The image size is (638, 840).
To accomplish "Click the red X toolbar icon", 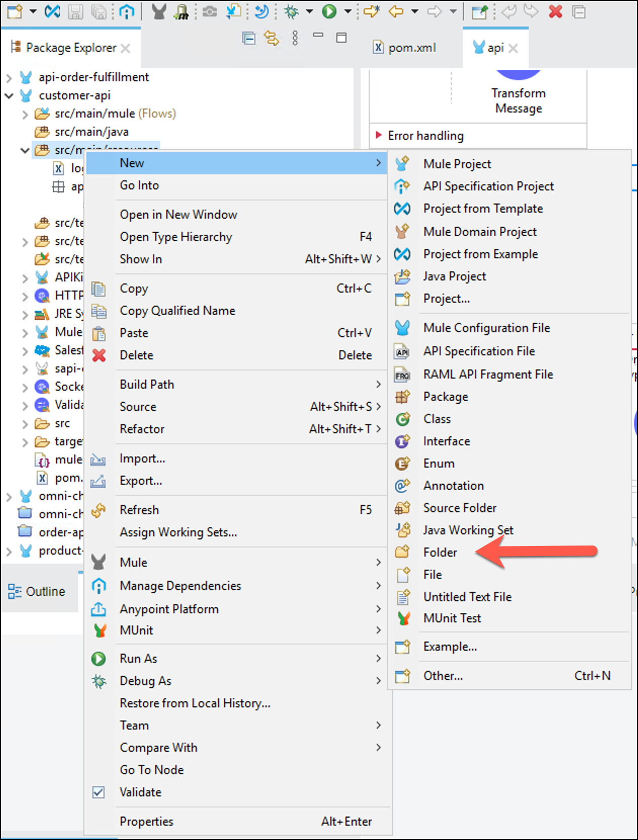I will [x=555, y=11].
